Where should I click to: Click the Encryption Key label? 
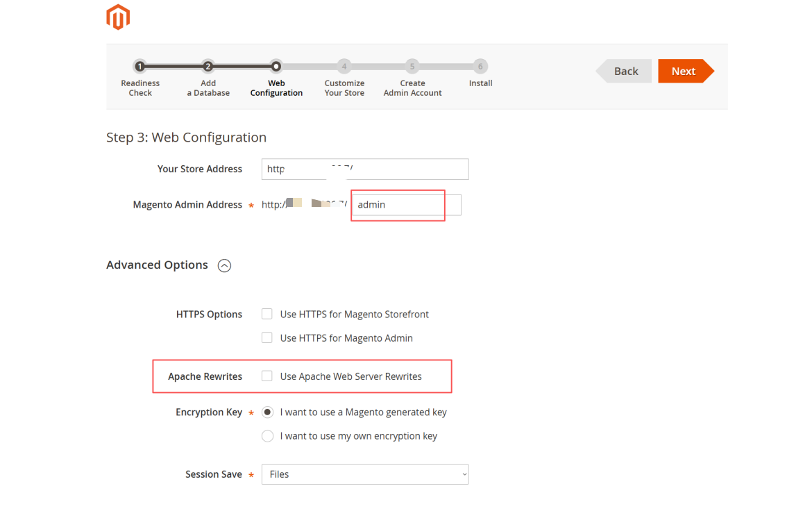pyautogui.click(x=209, y=412)
